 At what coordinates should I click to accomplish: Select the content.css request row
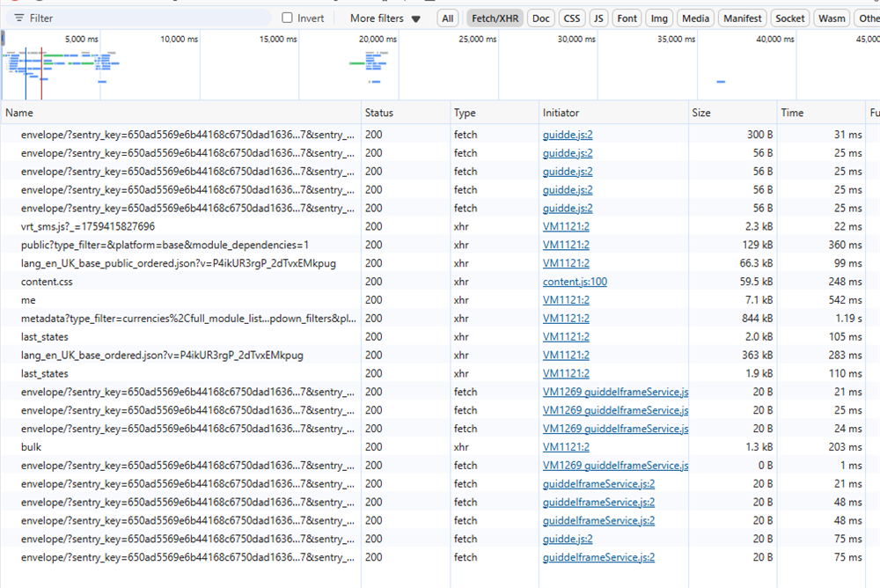tap(48, 282)
